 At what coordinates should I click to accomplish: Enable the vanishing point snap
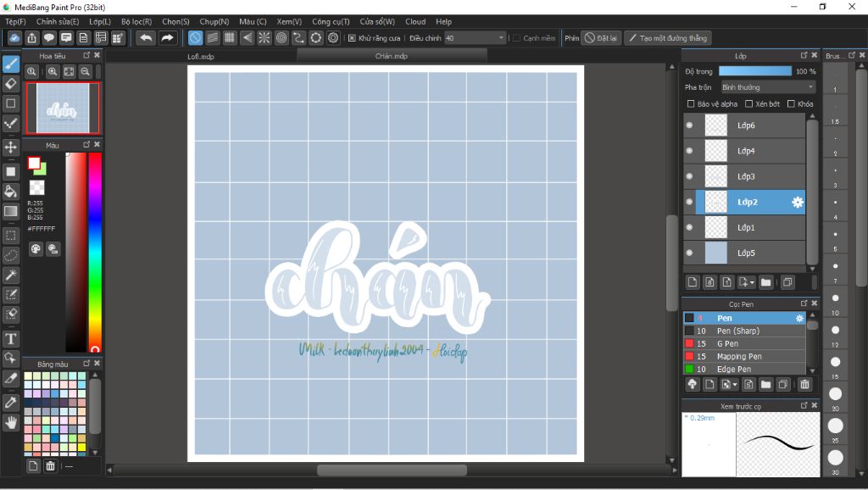coord(247,37)
